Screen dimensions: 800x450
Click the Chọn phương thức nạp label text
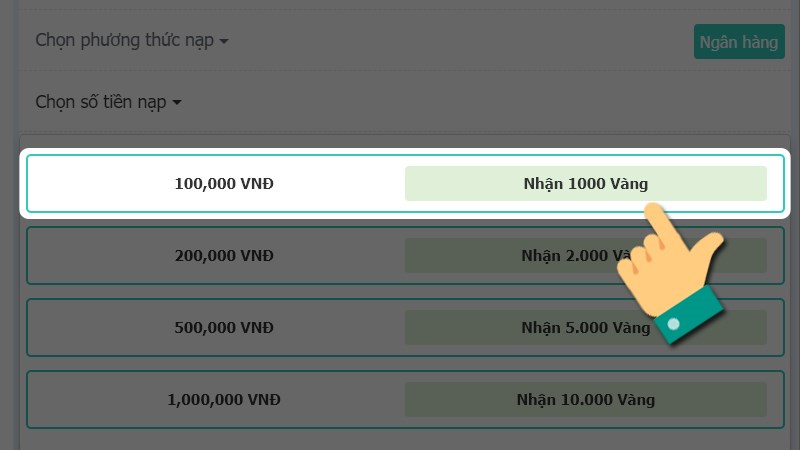pyautogui.click(x=124, y=40)
